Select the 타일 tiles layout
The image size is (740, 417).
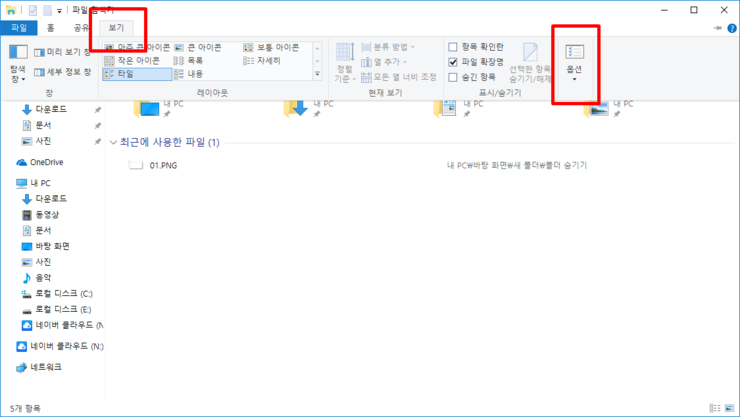point(137,74)
